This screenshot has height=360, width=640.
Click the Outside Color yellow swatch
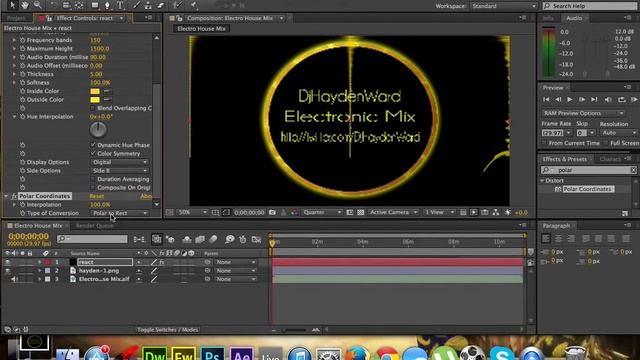tap(95, 100)
